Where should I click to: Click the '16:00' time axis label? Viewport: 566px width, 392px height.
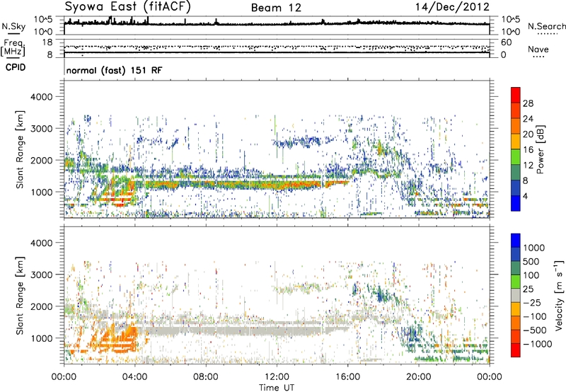347,377
